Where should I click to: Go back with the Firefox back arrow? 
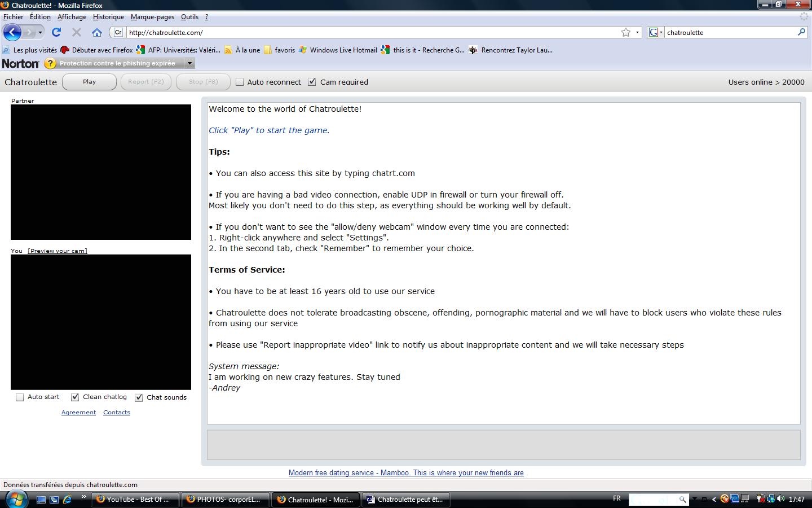click(12, 32)
